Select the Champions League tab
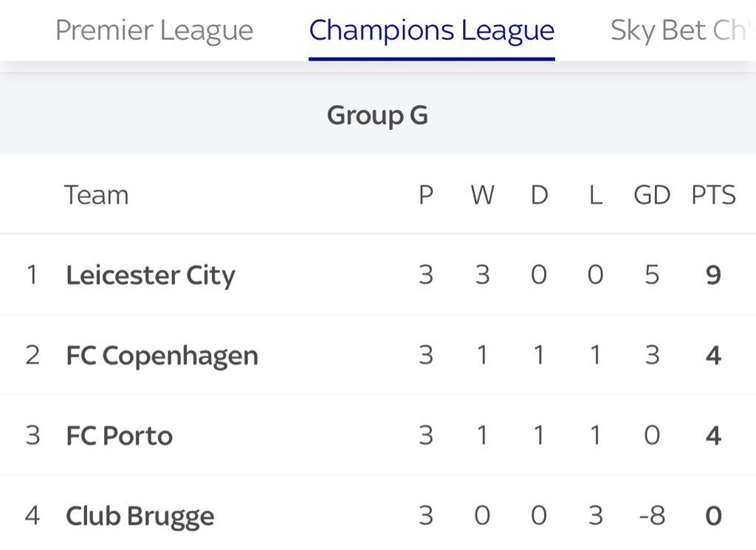756x550 pixels. pos(431,30)
